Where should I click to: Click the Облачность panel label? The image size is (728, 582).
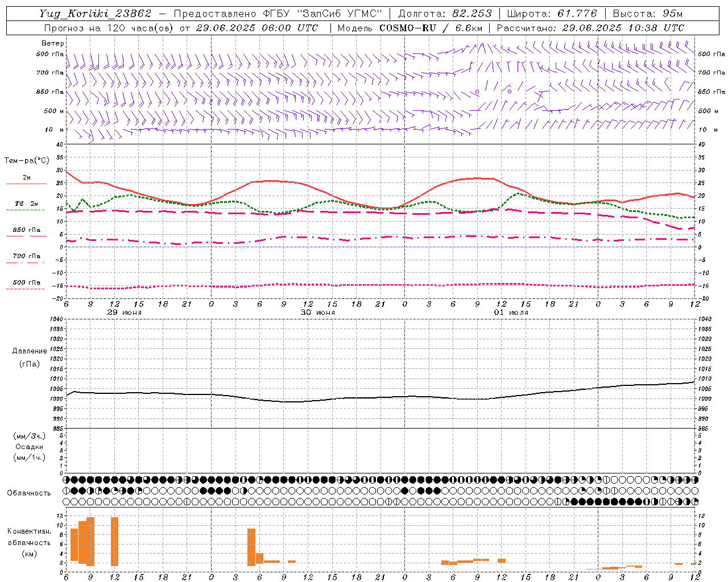29,493
